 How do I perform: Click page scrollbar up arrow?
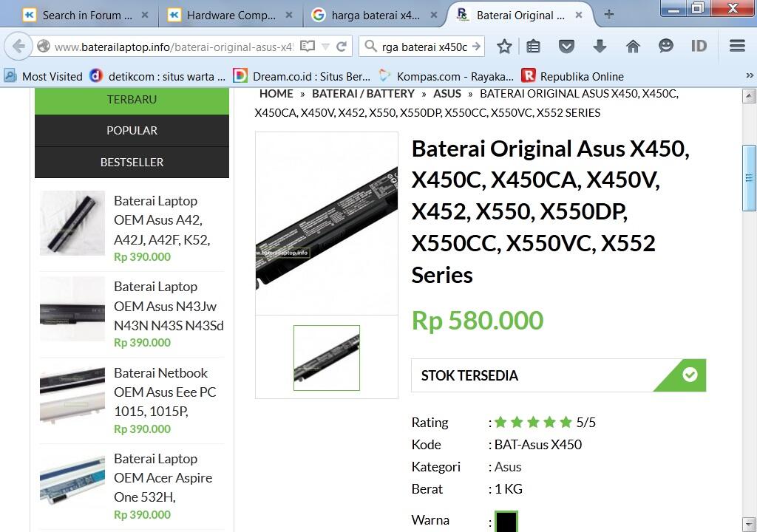click(x=749, y=96)
